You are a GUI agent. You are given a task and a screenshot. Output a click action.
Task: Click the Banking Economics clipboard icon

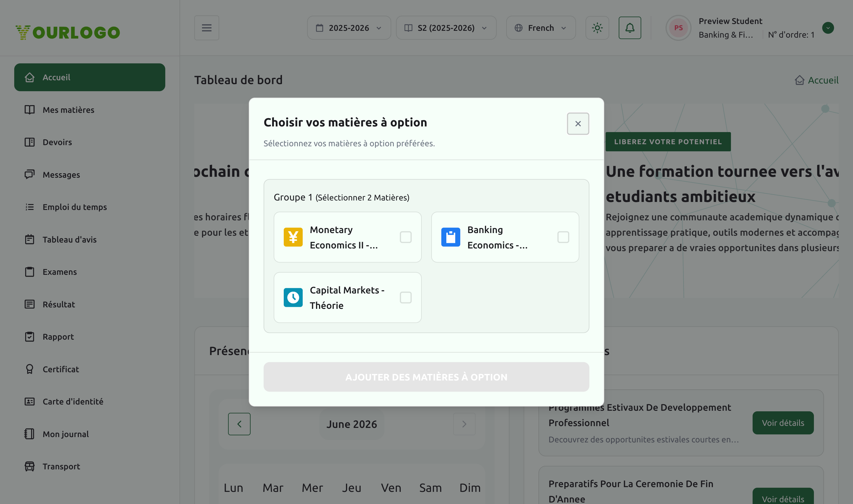[451, 237]
